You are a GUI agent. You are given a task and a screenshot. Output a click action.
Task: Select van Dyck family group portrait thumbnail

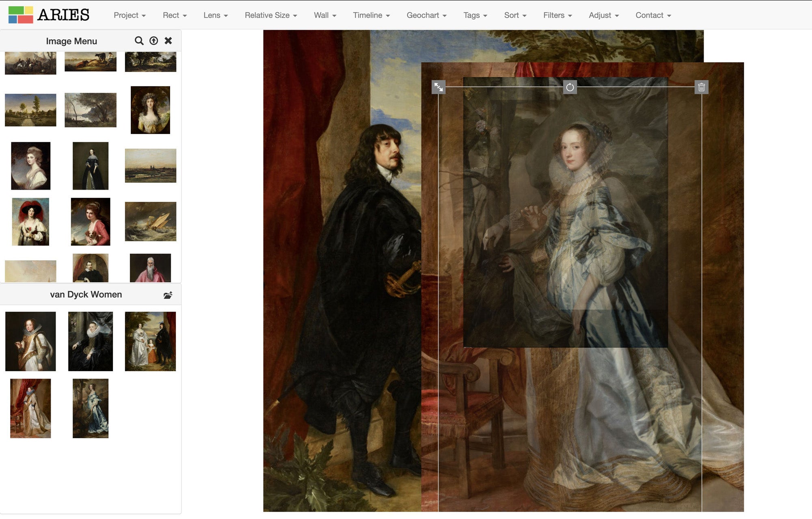150,342
